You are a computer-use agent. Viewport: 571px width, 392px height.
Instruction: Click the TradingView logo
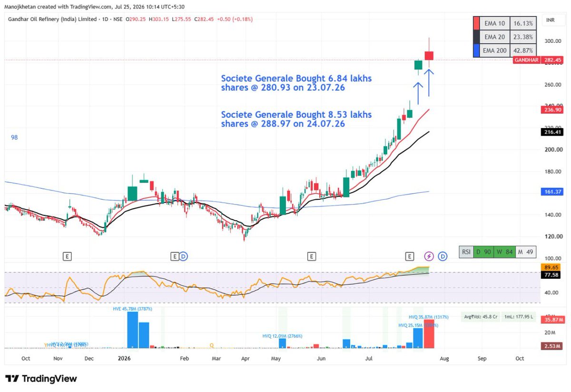(41, 379)
